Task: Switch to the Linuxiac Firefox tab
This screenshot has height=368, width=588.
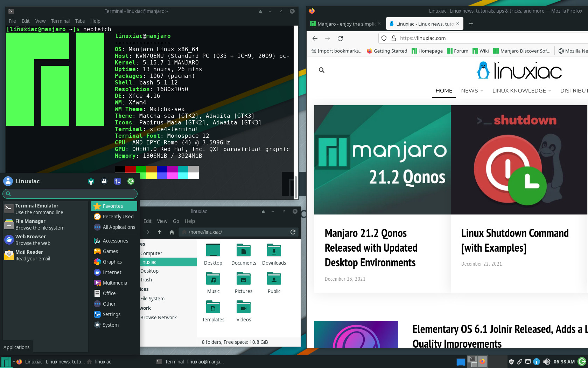Action: point(425,24)
